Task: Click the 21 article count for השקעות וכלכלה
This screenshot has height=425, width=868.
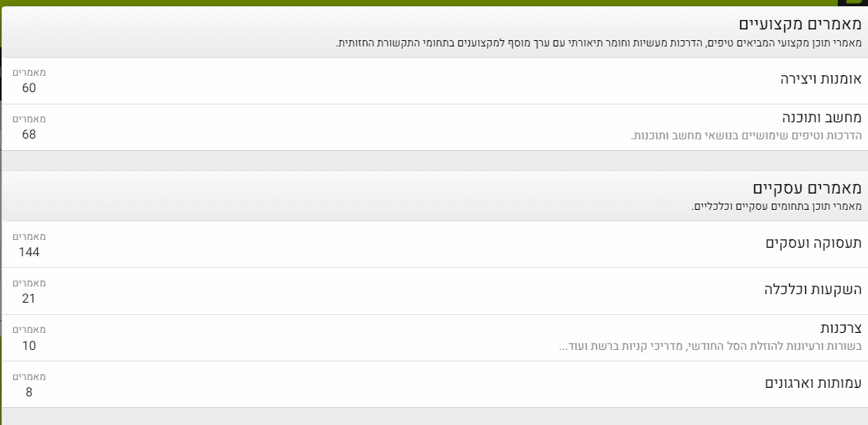Action: (x=29, y=299)
